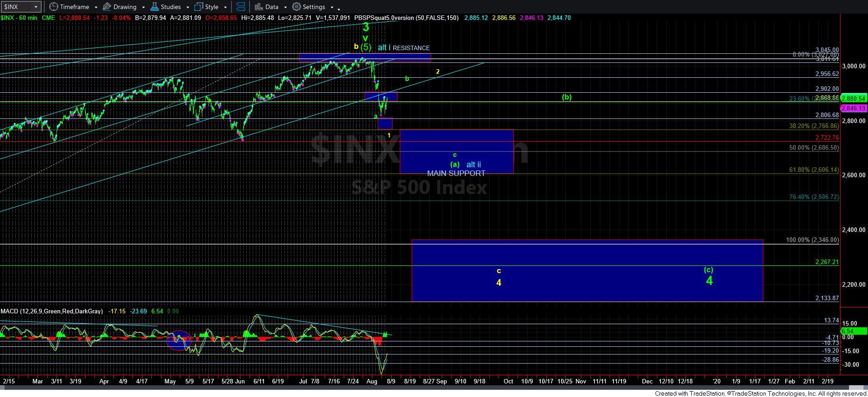The height and width of the screenshot is (397, 868).
Task: Click the green 2,880.54 price tag
Action: [854, 98]
